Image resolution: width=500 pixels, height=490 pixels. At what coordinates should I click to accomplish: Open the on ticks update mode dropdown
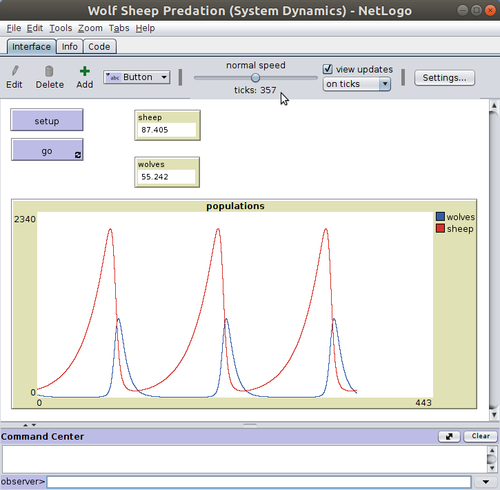357,84
